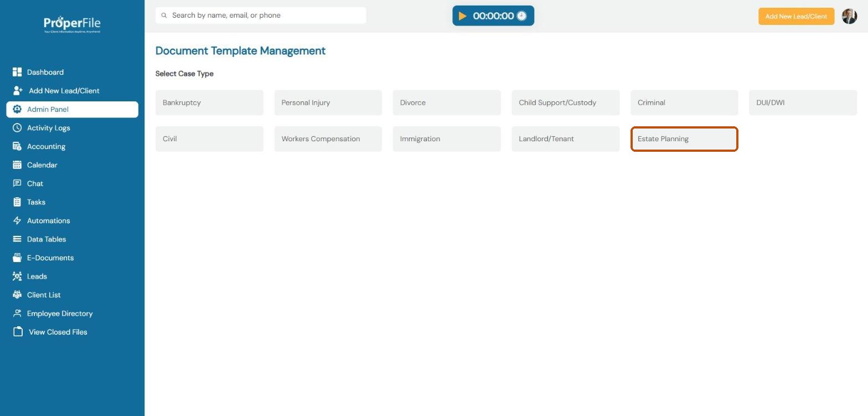Viewport: 868px width, 416px height.
Task: Go to Accounting label in the sidebar
Action: pyautogui.click(x=46, y=146)
